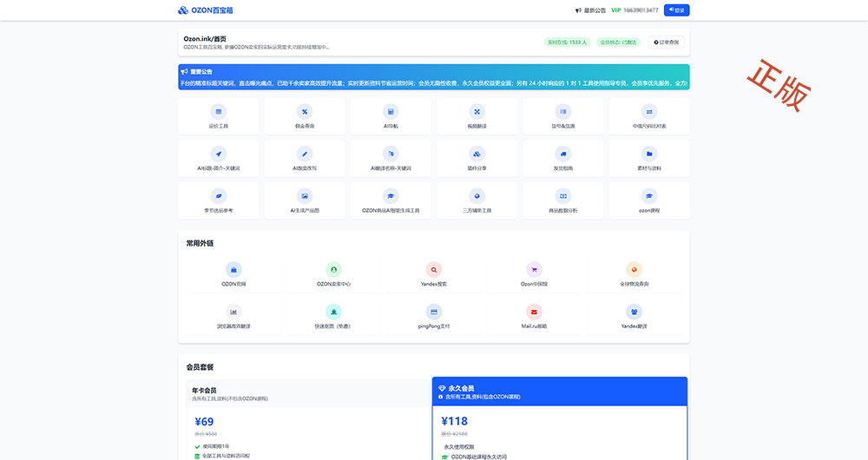Viewport: 868px width, 460px height.
Task: Open the OZON商品AI智能生成工具 card
Action: pos(391,201)
